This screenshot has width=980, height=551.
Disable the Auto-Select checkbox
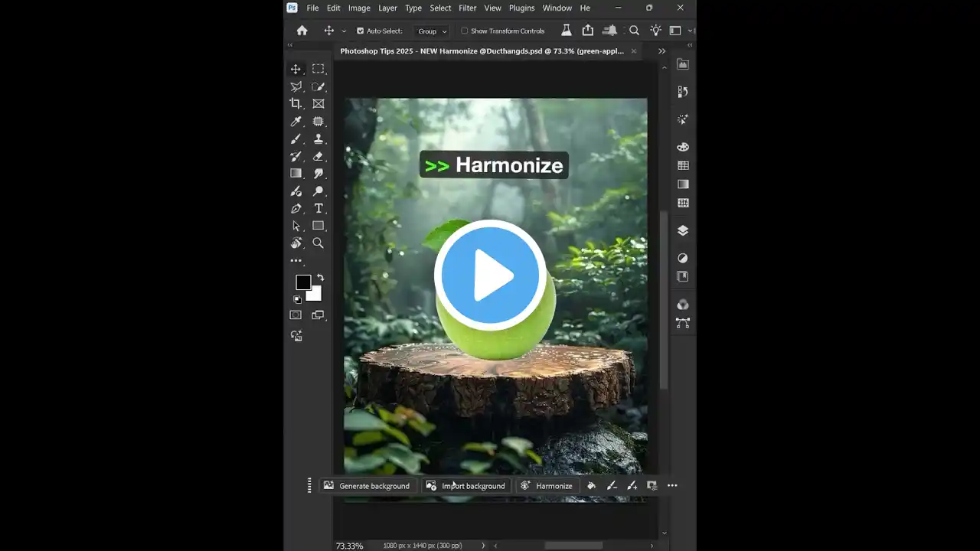click(x=361, y=31)
